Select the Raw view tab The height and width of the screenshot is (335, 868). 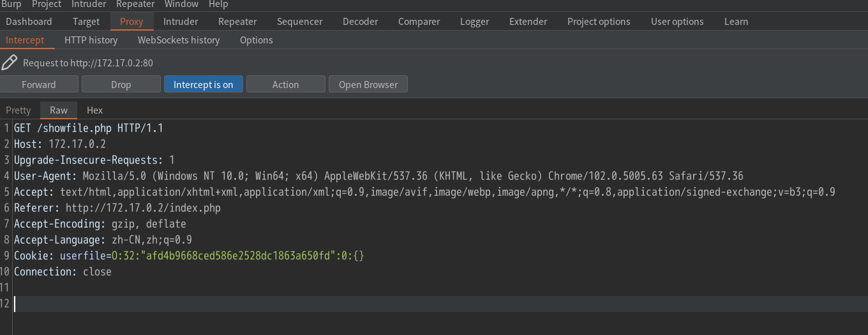tap(59, 110)
